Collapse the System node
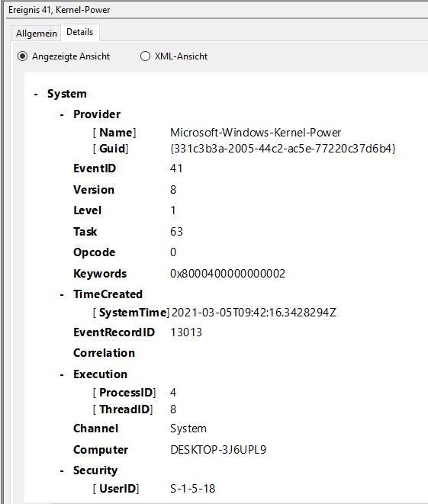This screenshot has width=428, height=504. tap(36, 95)
